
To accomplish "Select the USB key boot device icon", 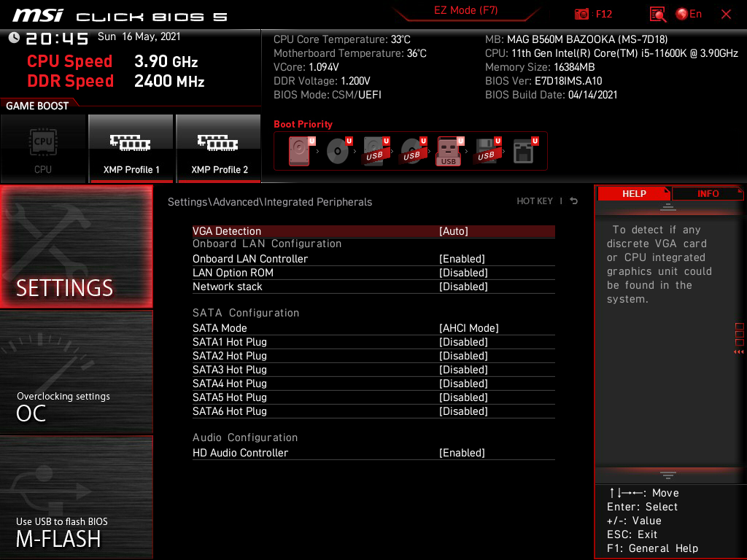I will coord(449,151).
